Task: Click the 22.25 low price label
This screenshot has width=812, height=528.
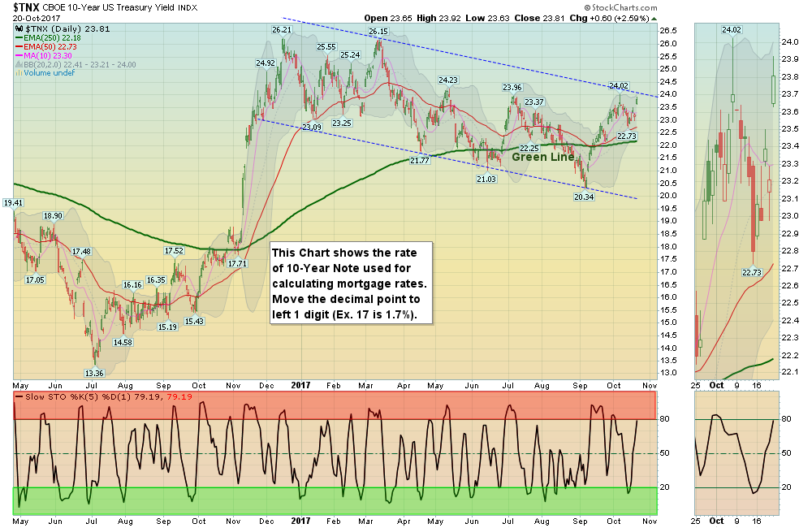Action: click(x=529, y=148)
